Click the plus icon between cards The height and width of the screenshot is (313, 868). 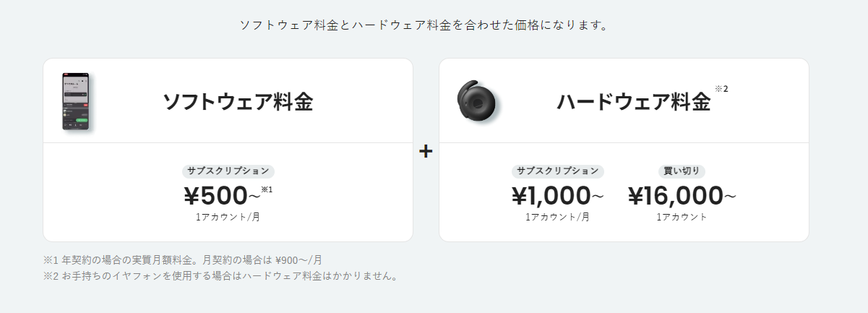pos(426,152)
